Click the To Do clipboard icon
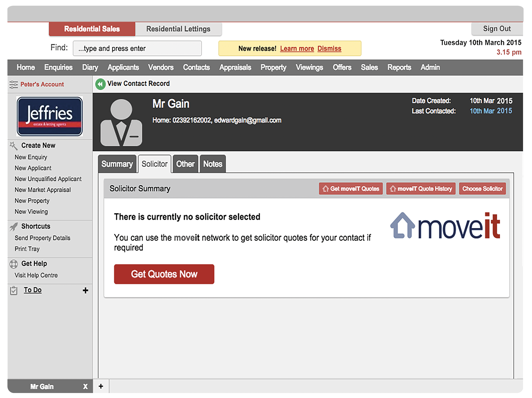Screen dimensions: 532x398 point(14,290)
